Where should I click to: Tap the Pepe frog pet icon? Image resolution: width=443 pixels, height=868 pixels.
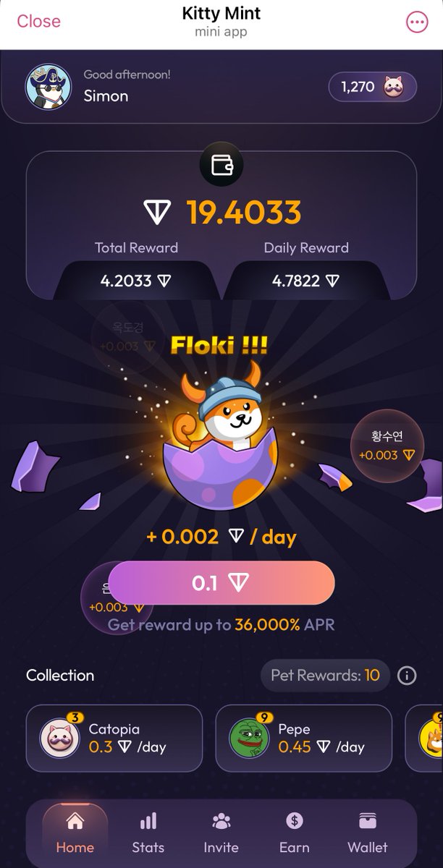pyautogui.click(x=249, y=737)
